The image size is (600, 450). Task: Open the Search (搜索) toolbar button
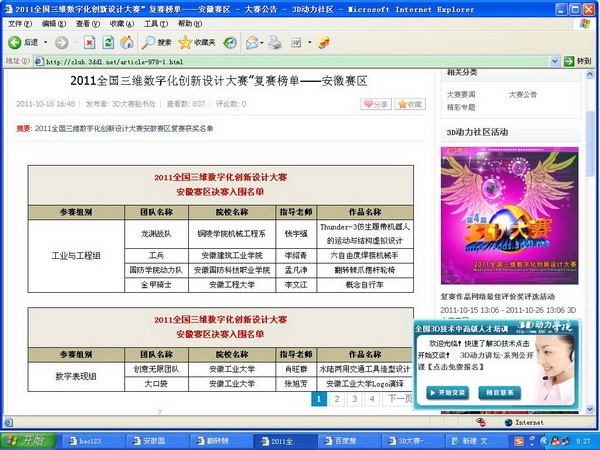tap(156, 42)
